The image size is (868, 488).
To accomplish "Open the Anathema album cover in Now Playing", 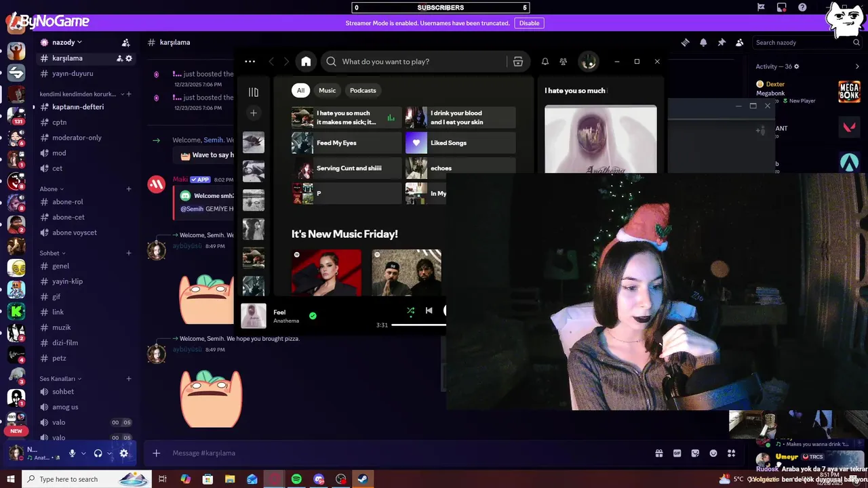I will pyautogui.click(x=601, y=139).
